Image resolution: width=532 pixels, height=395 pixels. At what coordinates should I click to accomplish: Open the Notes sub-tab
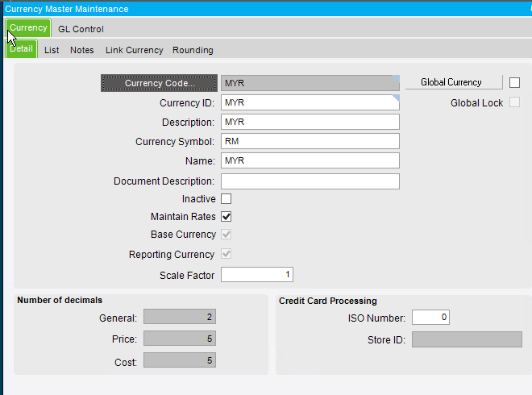(x=81, y=50)
